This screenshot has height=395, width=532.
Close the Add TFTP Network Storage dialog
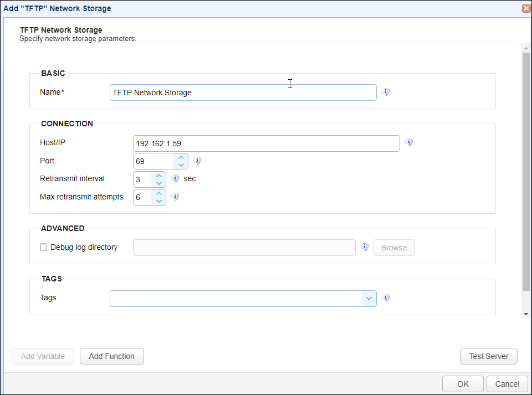(x=526, y=8)
